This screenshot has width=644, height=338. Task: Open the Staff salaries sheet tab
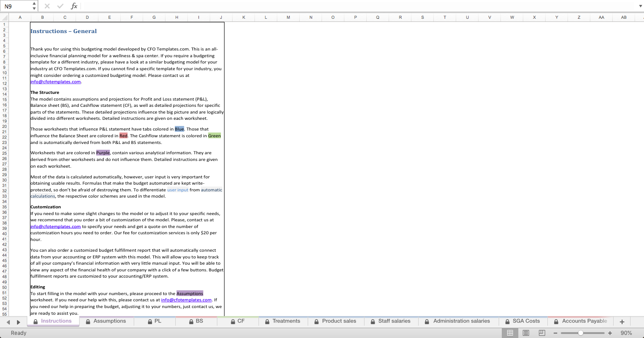click(390, 321)
